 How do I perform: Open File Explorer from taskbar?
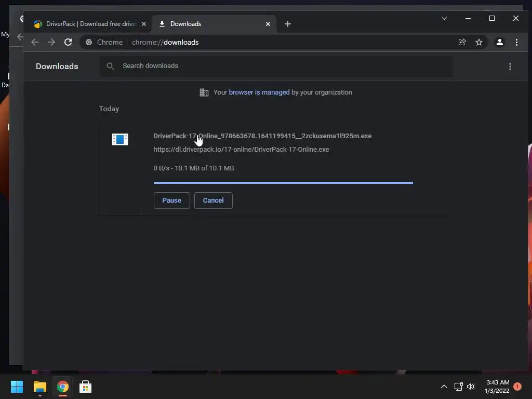[x=39, y=387]
